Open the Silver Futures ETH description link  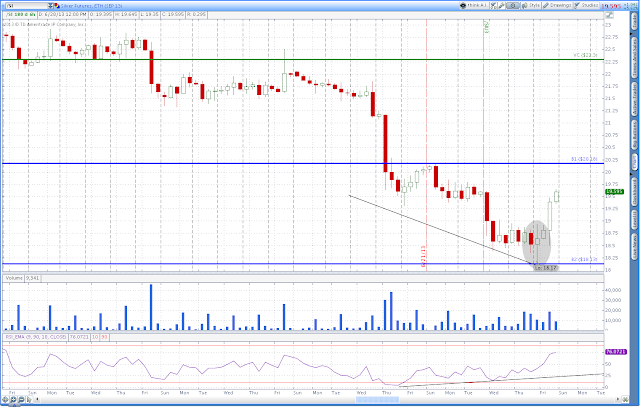pos(91,6)
